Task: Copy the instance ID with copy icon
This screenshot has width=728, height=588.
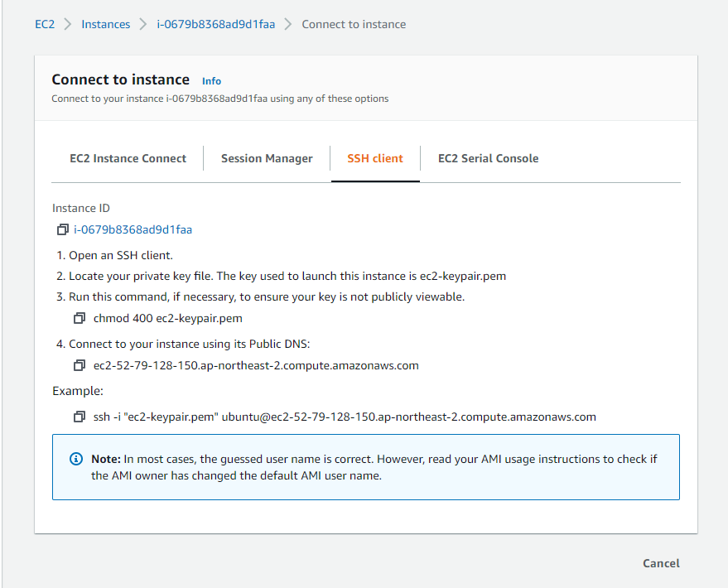Action: tap(62, 229)
